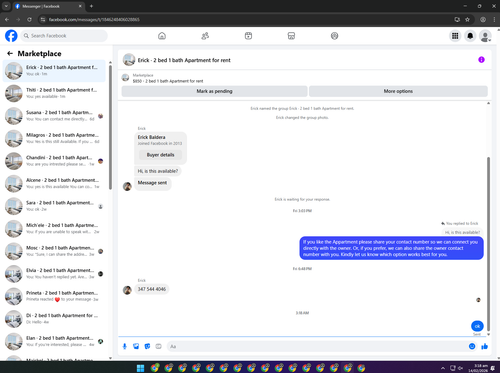Open the Marketplace storefront icon
500x373 pixels.
291,36
